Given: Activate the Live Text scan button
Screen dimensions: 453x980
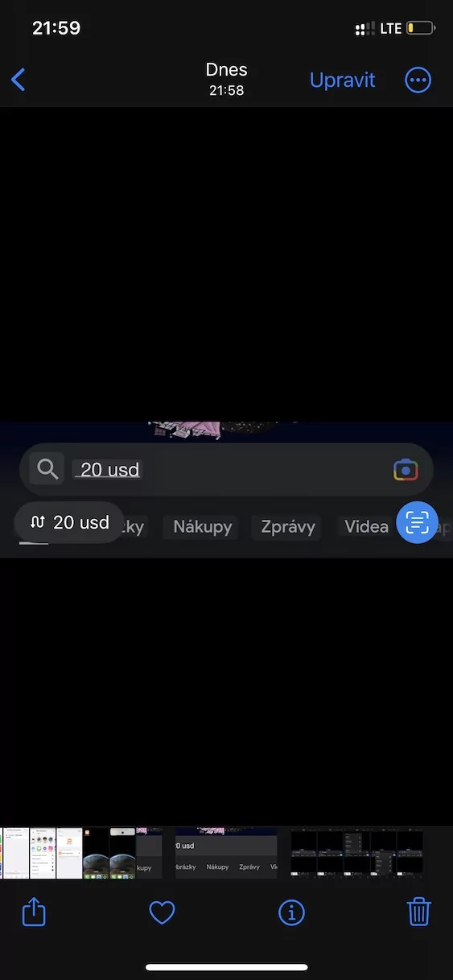Looking at the screenshot, I should pyautogui.click(x=417, y=522).
